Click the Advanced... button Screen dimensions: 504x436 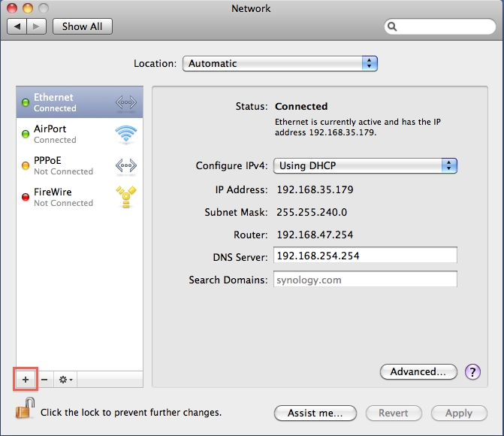pyautogui.click(x=418, y=372)
